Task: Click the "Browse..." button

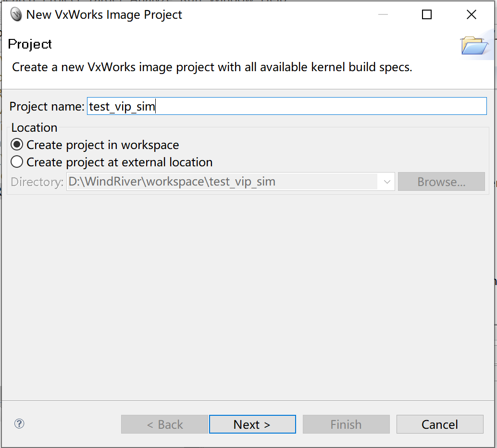Action: [441, 182]
